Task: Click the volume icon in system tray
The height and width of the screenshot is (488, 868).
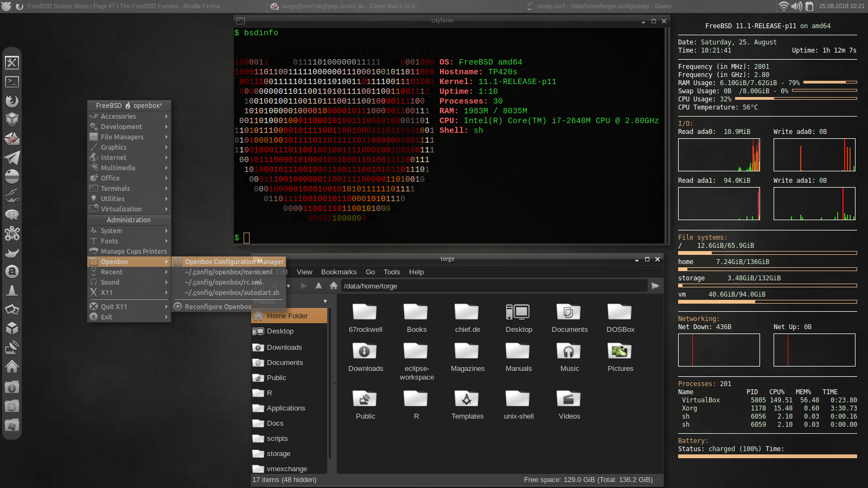Action: click(x=796, y=7)
